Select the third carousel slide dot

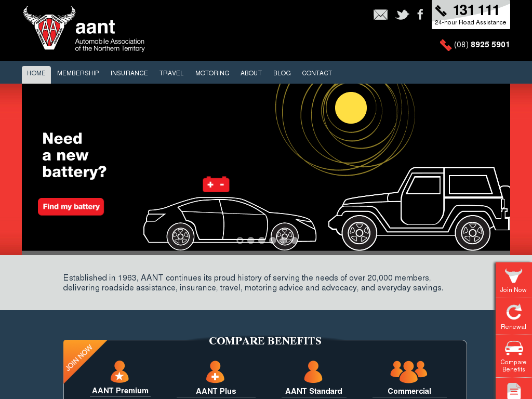pos(262,241)
